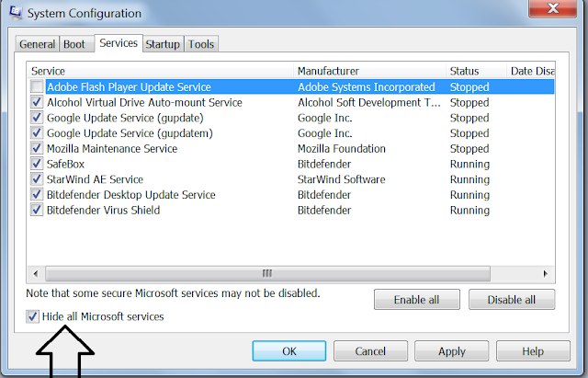Click the horizontal scrollbar right arrow
Screen dimensions: 588x378
click(x=546, y=274)
